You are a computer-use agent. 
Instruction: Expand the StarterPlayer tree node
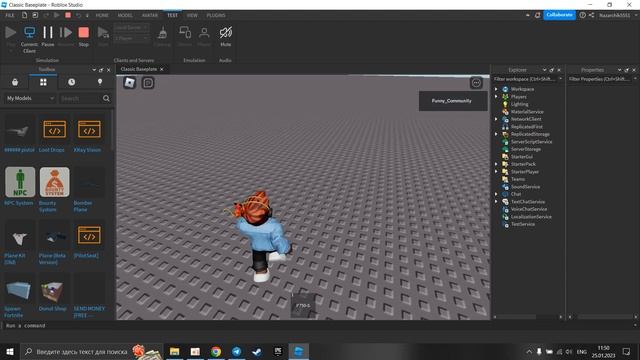point(496,172)
